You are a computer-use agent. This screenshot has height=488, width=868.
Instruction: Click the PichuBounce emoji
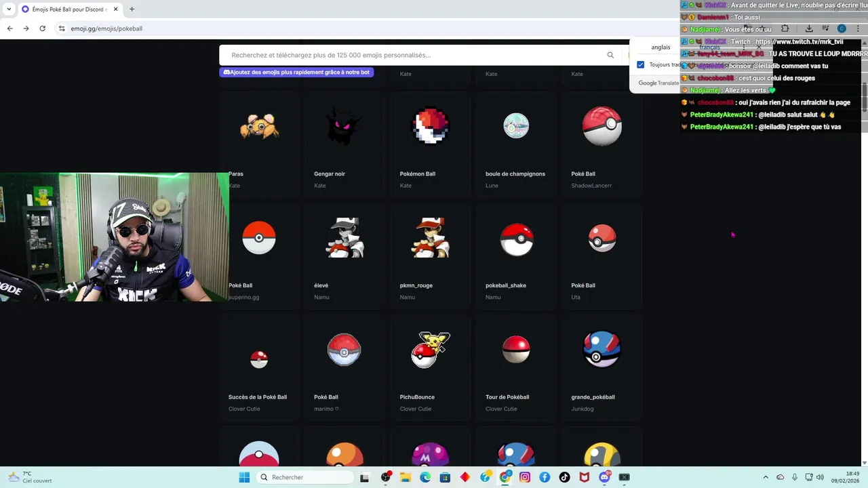pos(431,349)
